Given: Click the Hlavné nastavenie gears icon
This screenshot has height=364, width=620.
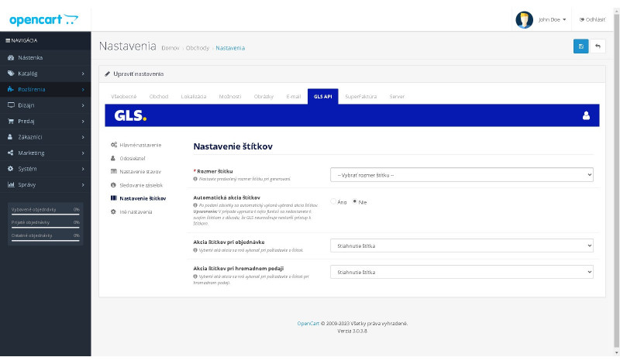Looking at the screenshot, I should (x=114, y=145).
